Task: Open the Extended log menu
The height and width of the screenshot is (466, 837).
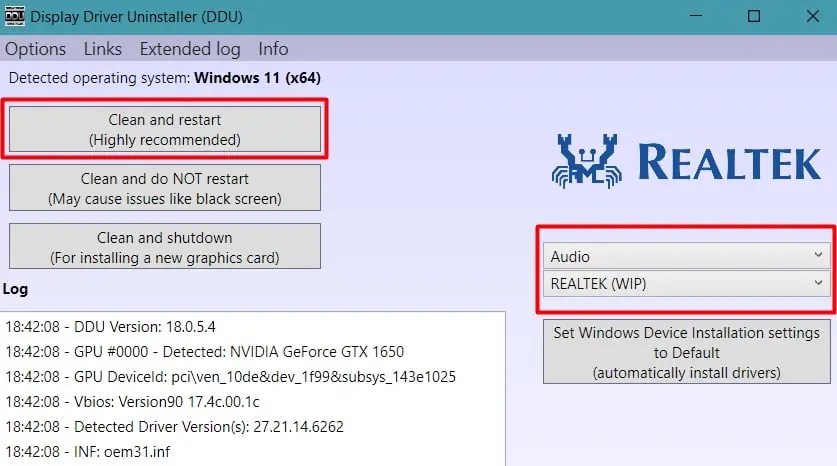Action: click(190, 49)
